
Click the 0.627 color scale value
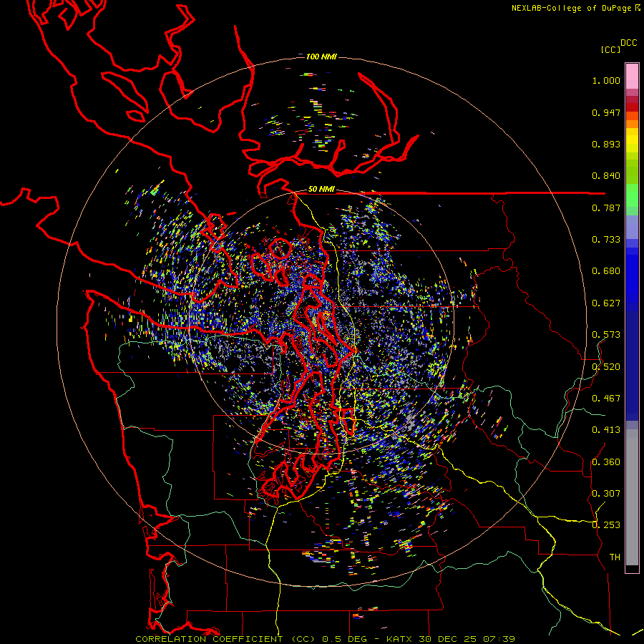click(x=606, y=303)
